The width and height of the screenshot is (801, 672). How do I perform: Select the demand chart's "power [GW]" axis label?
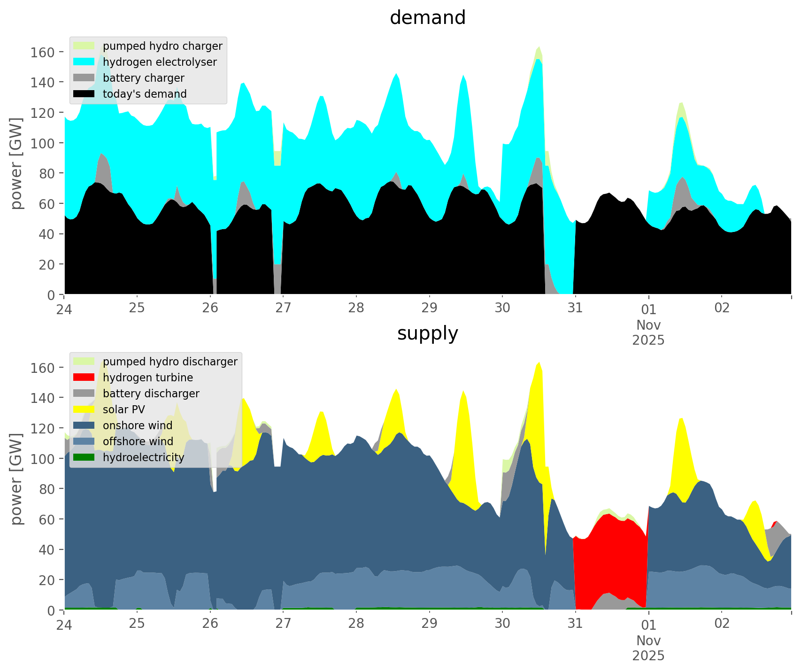[x=16, y=163]
